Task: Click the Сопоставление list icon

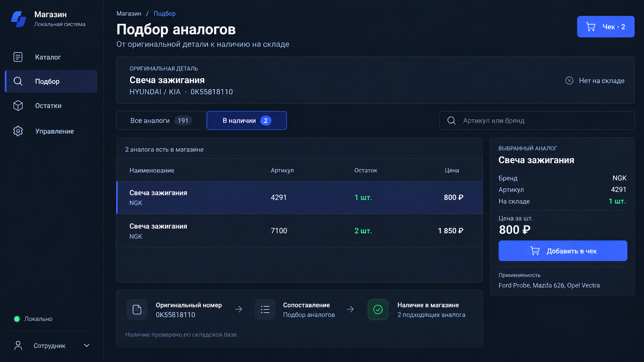Action: point(265,309)
